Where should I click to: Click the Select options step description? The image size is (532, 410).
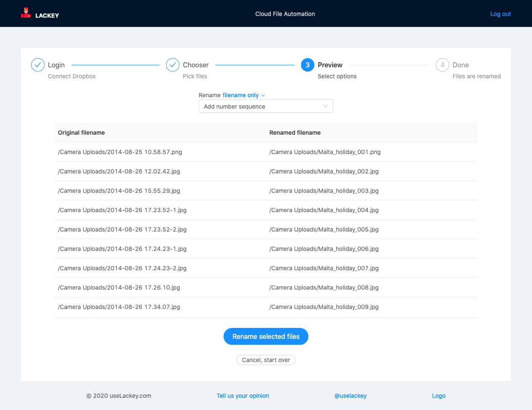(x=337, y=76)
